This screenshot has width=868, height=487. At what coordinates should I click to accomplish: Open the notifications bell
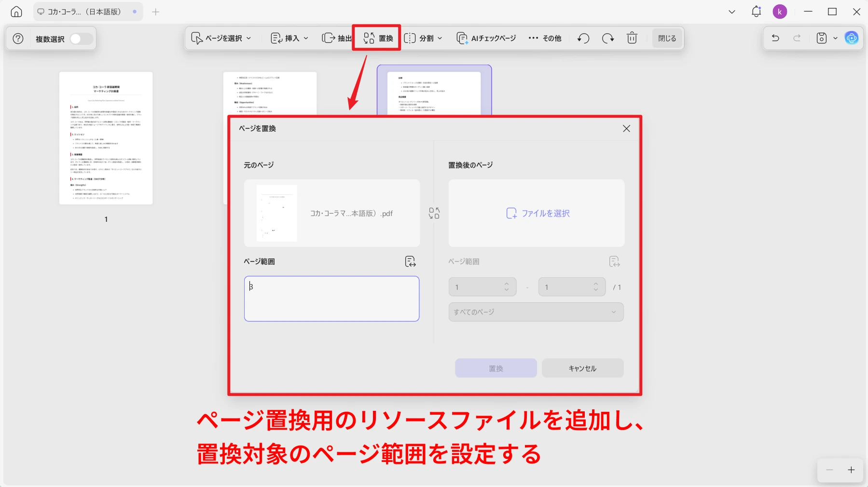(x=756, y=12)
